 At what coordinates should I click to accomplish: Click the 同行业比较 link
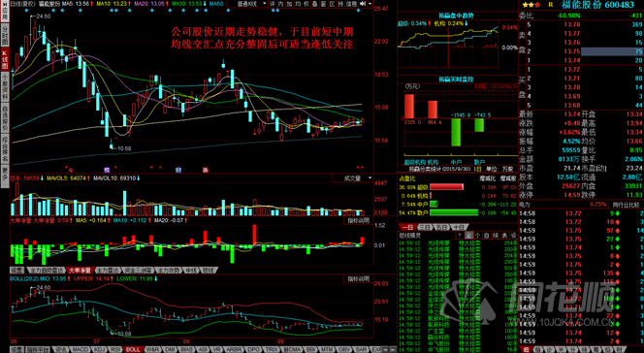click(626, 205)
